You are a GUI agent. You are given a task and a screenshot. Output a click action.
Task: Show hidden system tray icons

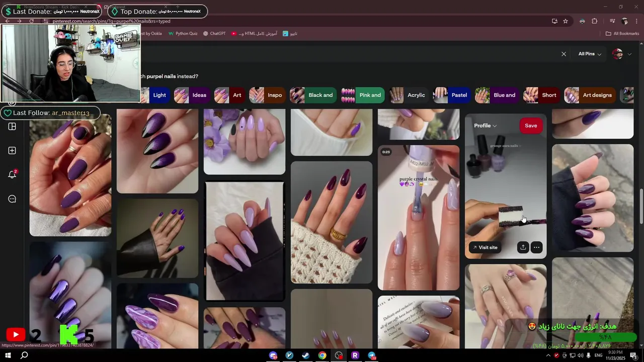pos(548,355)
